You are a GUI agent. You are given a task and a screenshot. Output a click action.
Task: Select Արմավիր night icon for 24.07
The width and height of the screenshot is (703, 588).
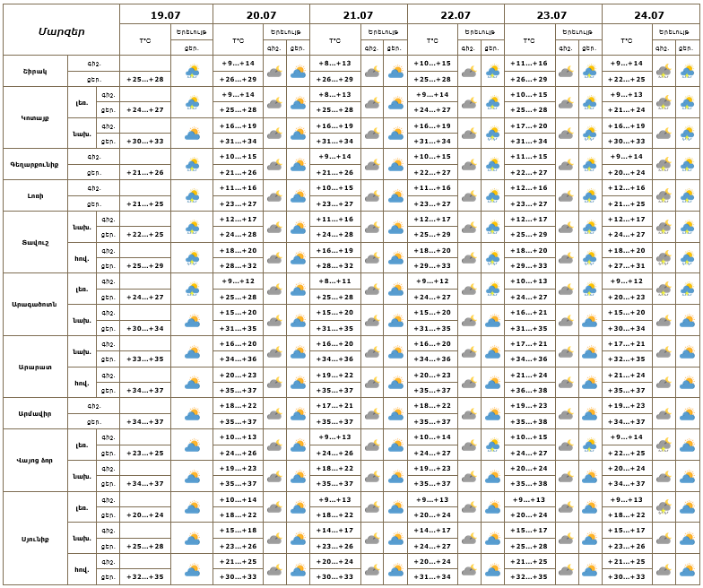tap(664, 414)
